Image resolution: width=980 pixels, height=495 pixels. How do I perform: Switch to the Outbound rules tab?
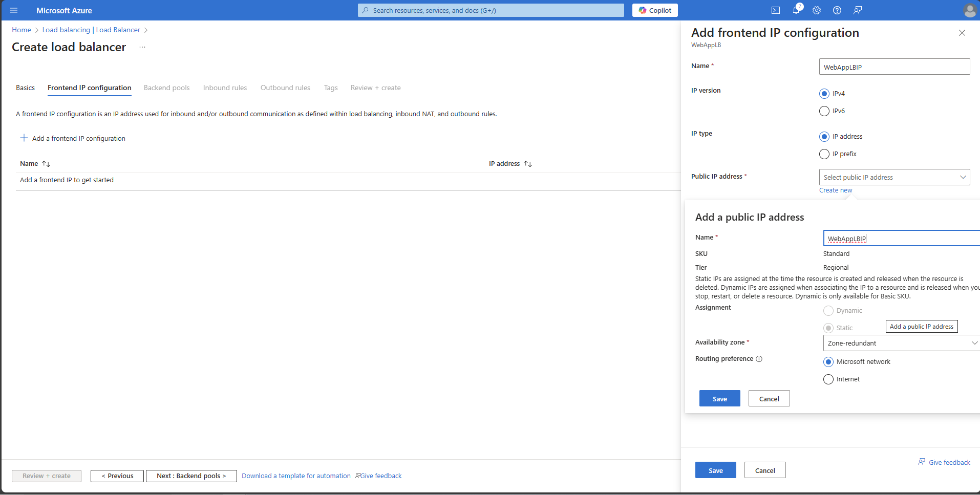click(x=285, y=88)
